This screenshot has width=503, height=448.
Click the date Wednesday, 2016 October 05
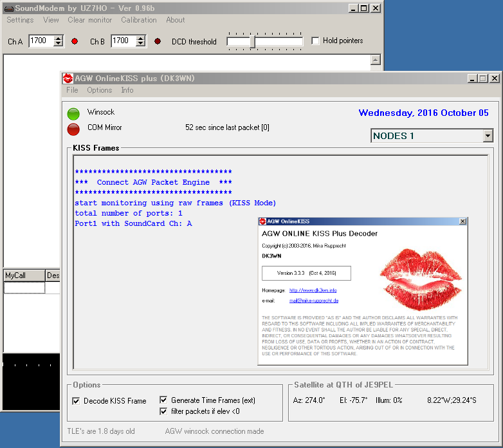tap(423, 113)
